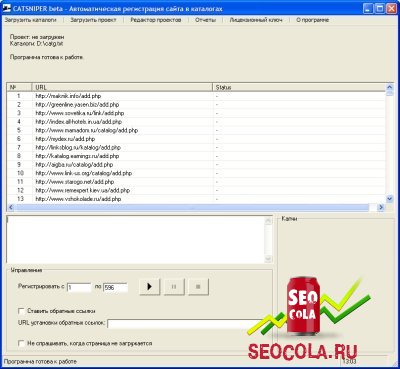Click the stop registration button
The width and height of the screenshot is (400, 369).
click(x=198, y=286)
